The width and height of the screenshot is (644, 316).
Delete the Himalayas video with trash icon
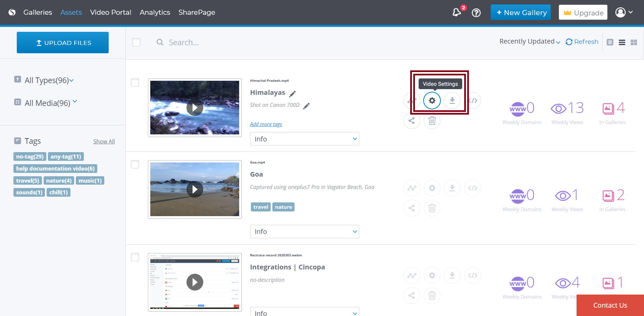pos(432,121)
